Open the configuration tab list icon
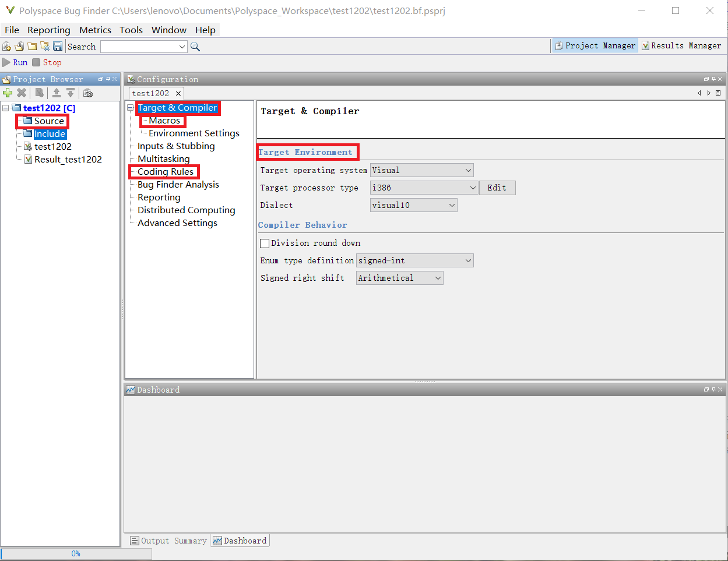Viewport: 728px width, 561px height. pyautogui.click(x=718, y=93)
